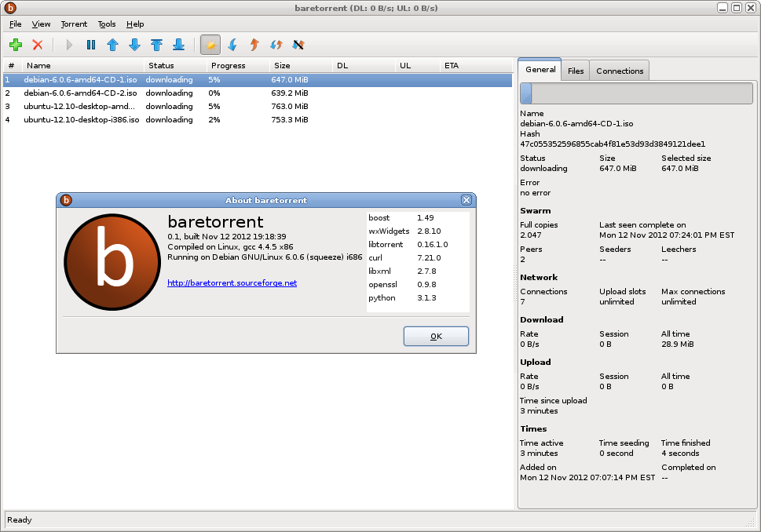
Task: Switch to the Files tab
Action: pos(575,70)
